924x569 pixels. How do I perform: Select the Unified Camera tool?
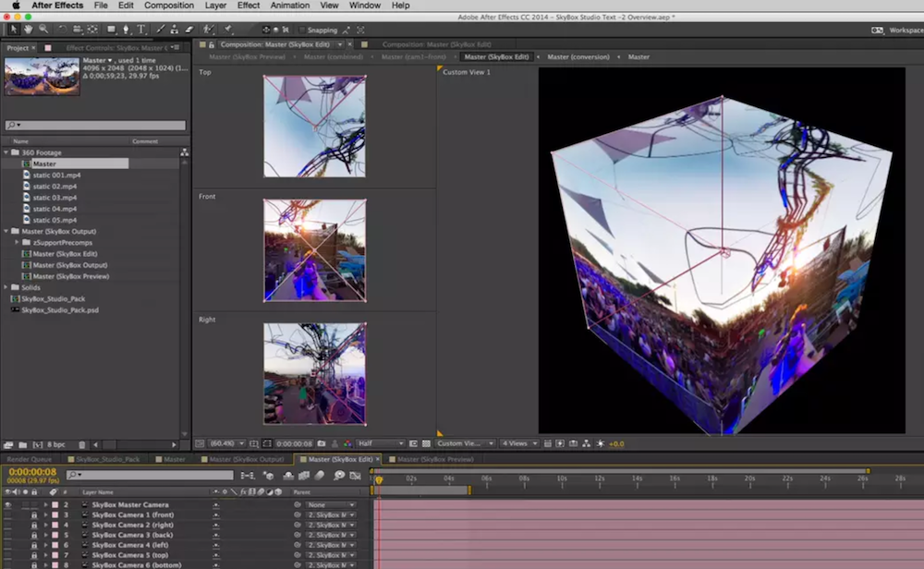pos(78,29)
